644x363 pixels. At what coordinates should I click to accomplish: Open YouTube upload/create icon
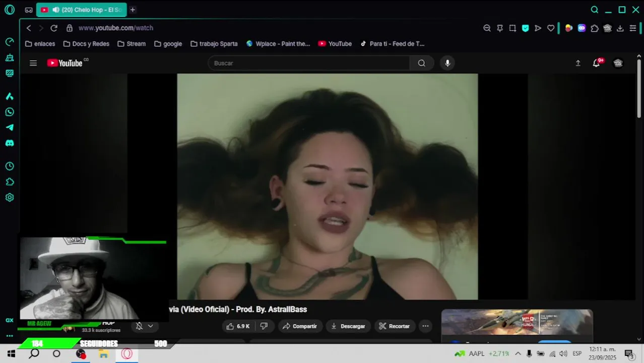(x=578, y=63)
